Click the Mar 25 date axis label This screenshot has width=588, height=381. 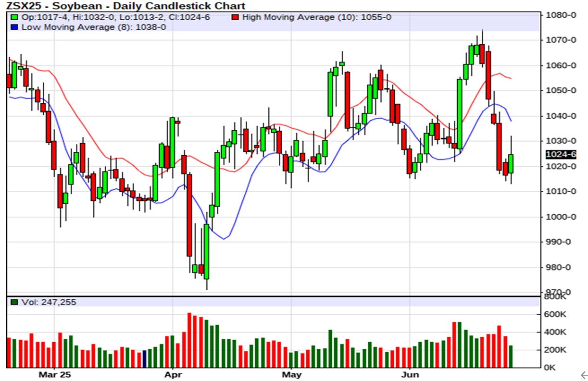54,374
